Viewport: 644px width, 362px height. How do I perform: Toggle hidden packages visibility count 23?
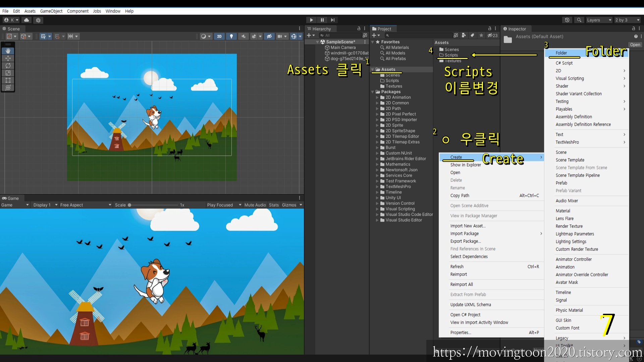[492, 35]
